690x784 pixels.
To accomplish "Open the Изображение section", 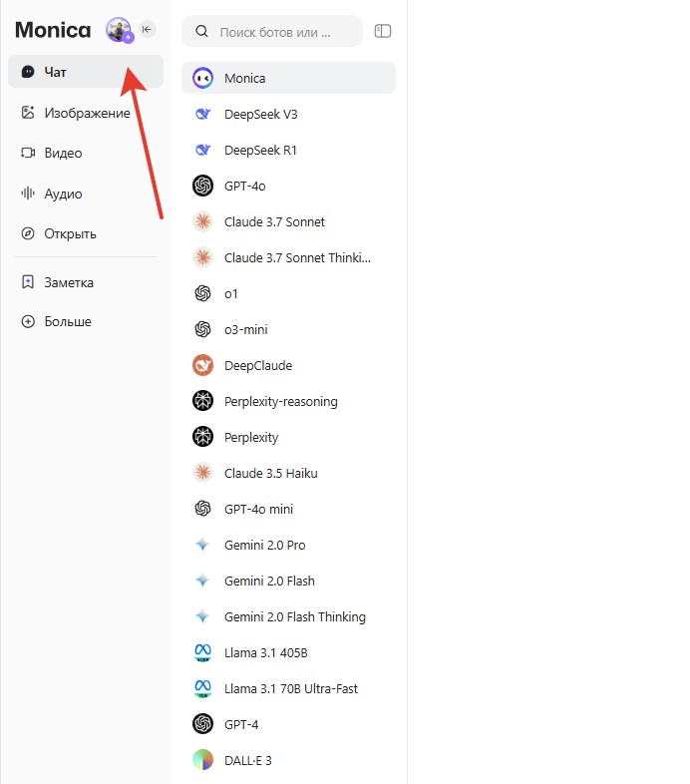I will (85, 113).
